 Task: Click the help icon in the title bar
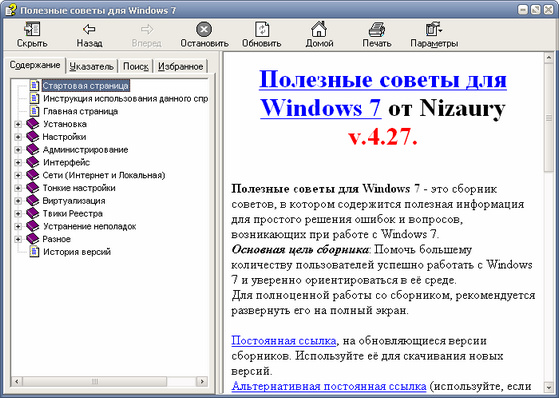click(10, 10)
